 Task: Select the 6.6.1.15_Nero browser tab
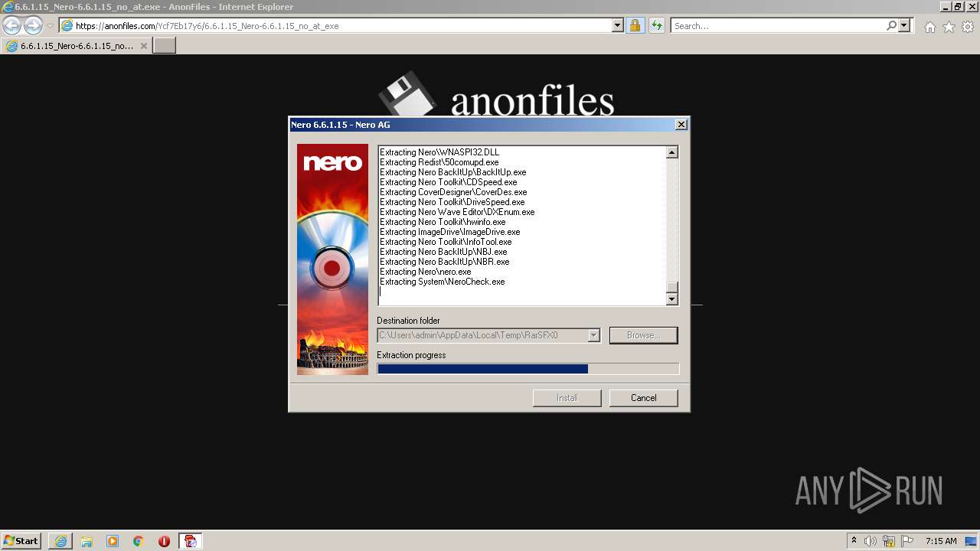coord(77,46)
